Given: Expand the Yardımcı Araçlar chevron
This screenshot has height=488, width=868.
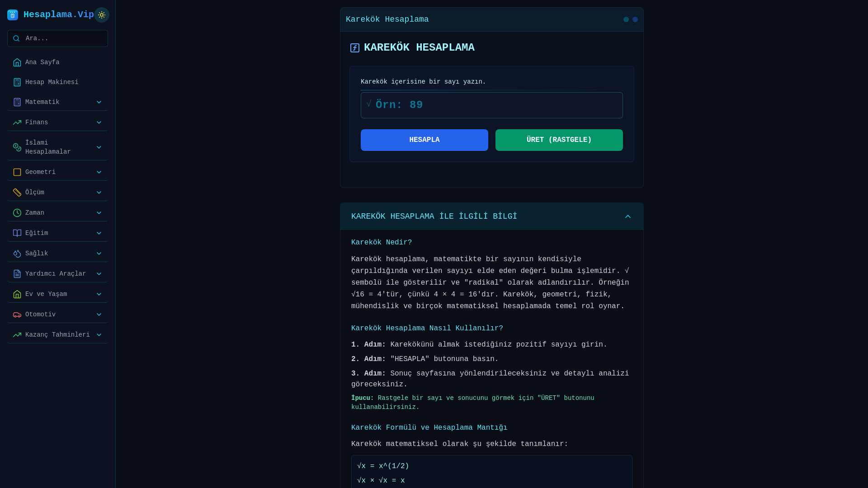Looking at the screenshot, I should click(99, 274).
